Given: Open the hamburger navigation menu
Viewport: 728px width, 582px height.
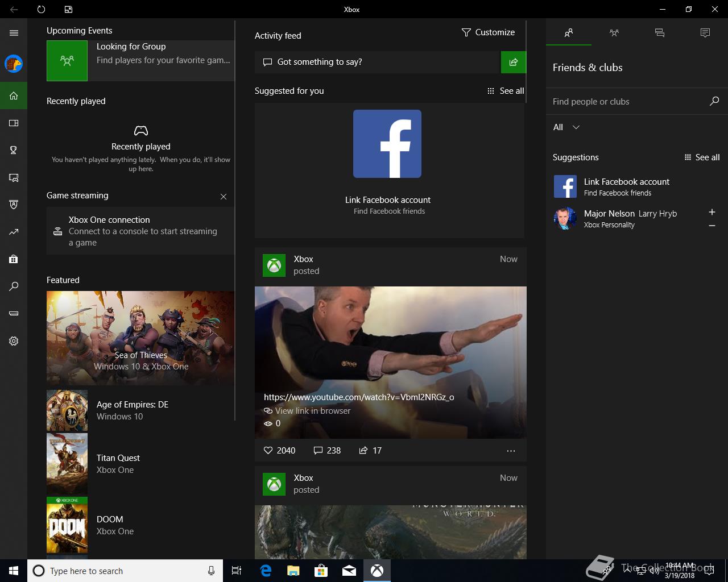Looking at the screenshot, I should 14,33.
